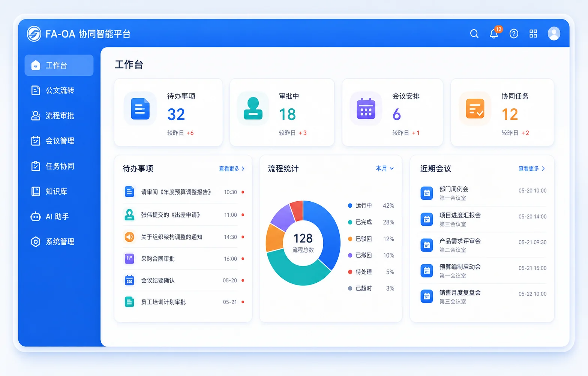
Task: Click the 42% value for 运行中
Action: coord(388,205)
